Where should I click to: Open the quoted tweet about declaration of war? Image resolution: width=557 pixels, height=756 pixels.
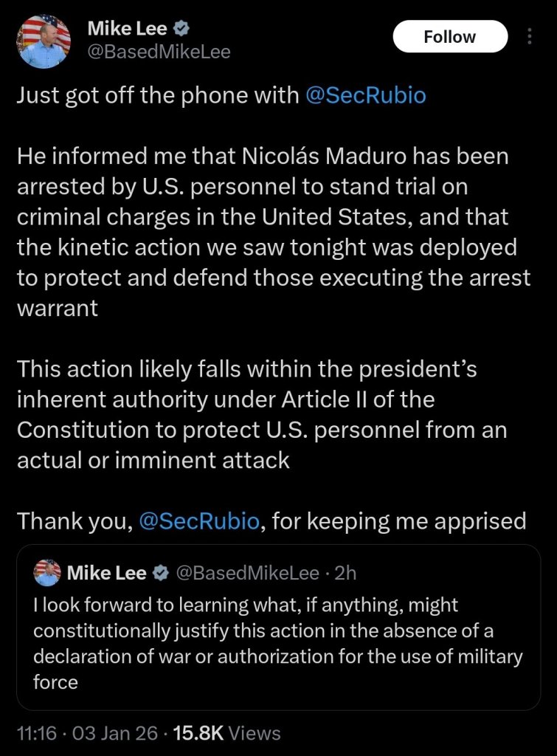click(x=277, y=642)
